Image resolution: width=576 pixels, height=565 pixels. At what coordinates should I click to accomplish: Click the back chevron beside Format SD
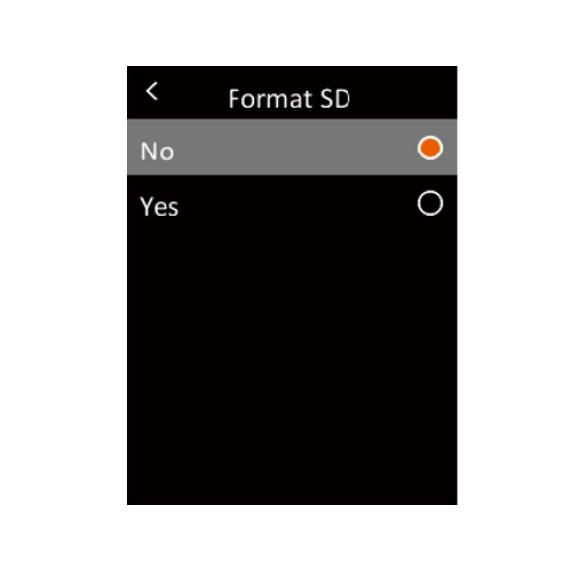pyautogui.click(x=152, y=91)
